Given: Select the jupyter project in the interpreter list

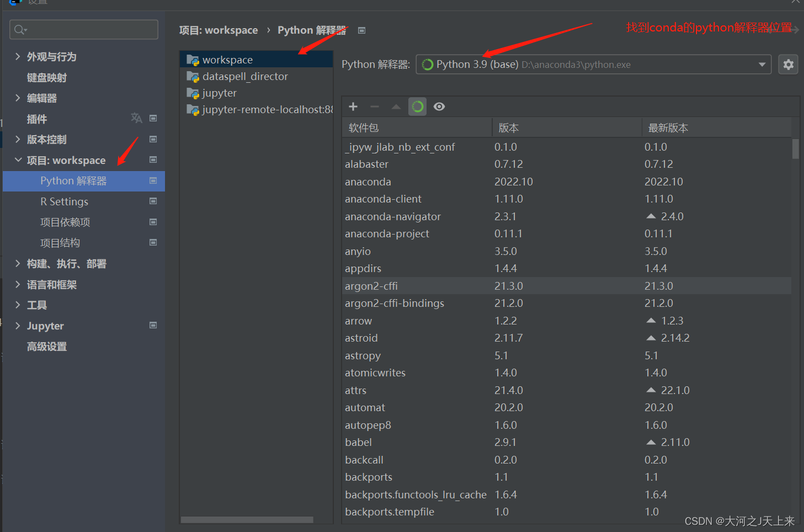Looking at the screenshot, I should 217,93.
